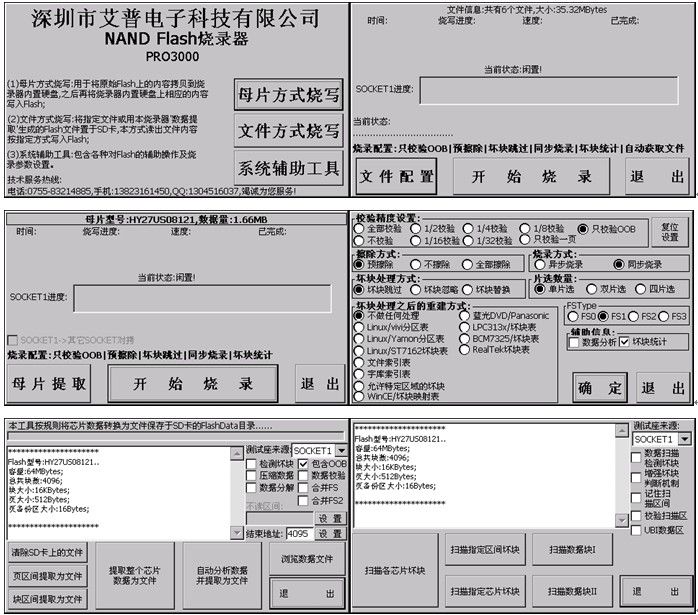698x615 pixels.
Task: Select Linux/vivi分区表 rebuild option
Action: pyautogui.click(x=359, y=327)
